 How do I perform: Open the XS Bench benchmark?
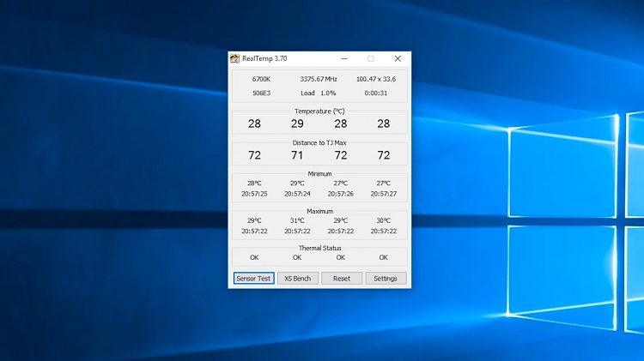coord(297,278)
